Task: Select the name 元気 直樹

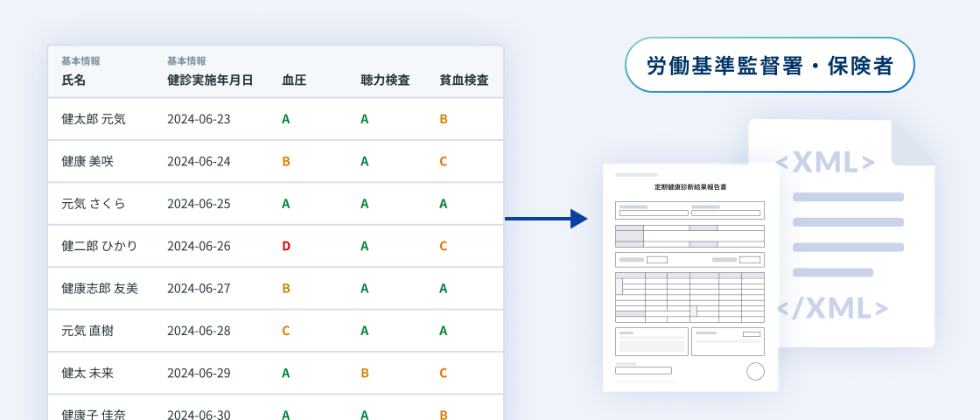Action: coord(87,332)
